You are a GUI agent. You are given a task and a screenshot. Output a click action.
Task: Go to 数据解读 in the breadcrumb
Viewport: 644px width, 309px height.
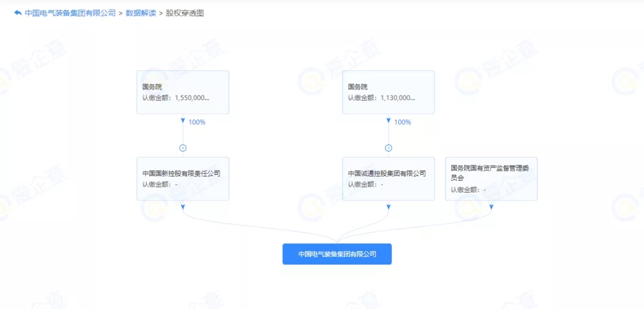[x=141, y=13]
